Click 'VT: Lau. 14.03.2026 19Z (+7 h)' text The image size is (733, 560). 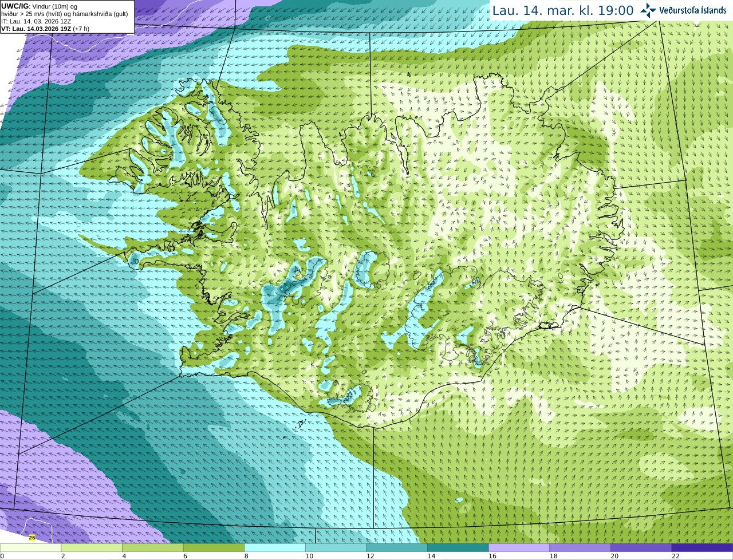[45, 29]
